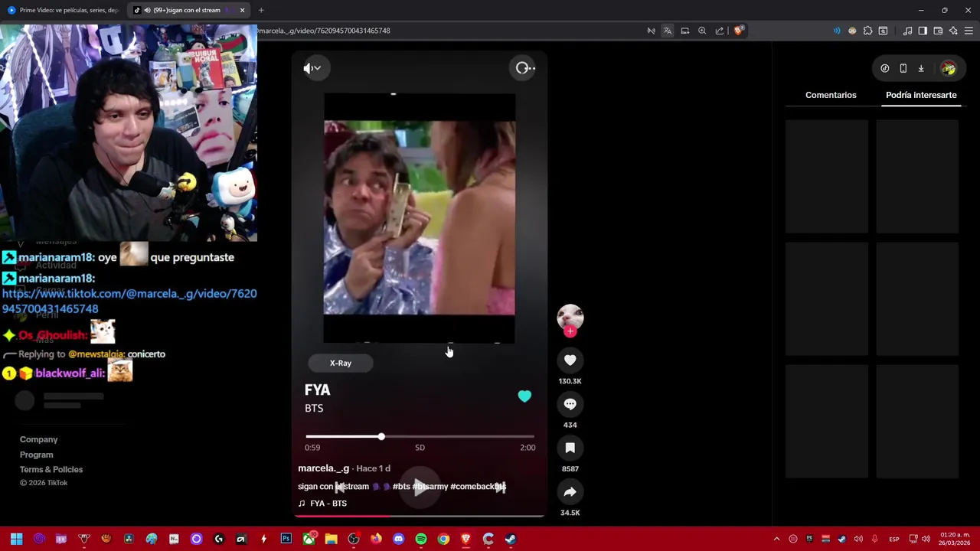Go to previous track button
This screenshot has width=980, height=551.
click(339, 487)
